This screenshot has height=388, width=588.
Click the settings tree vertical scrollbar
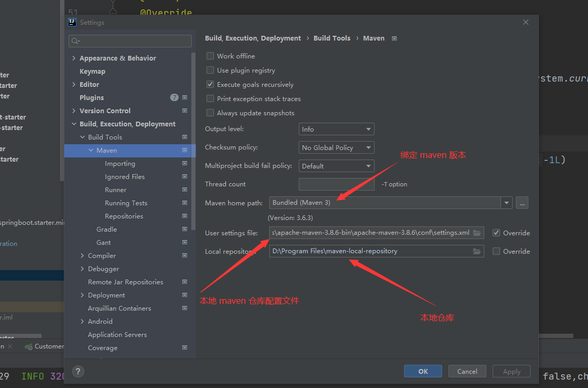pos(193,141)
